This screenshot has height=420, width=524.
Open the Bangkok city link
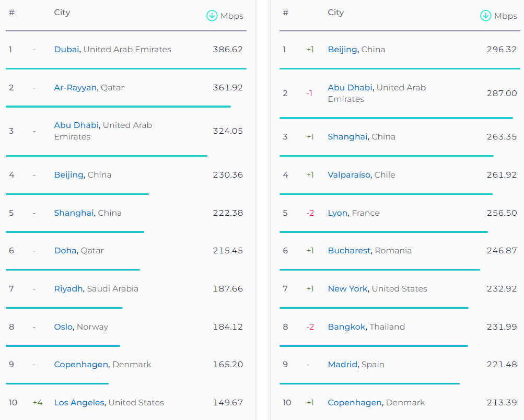tap(346, 327)
